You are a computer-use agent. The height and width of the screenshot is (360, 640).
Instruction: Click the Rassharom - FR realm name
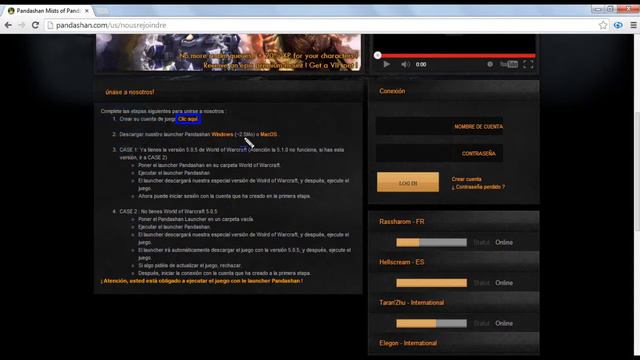[x=402, y=222]
